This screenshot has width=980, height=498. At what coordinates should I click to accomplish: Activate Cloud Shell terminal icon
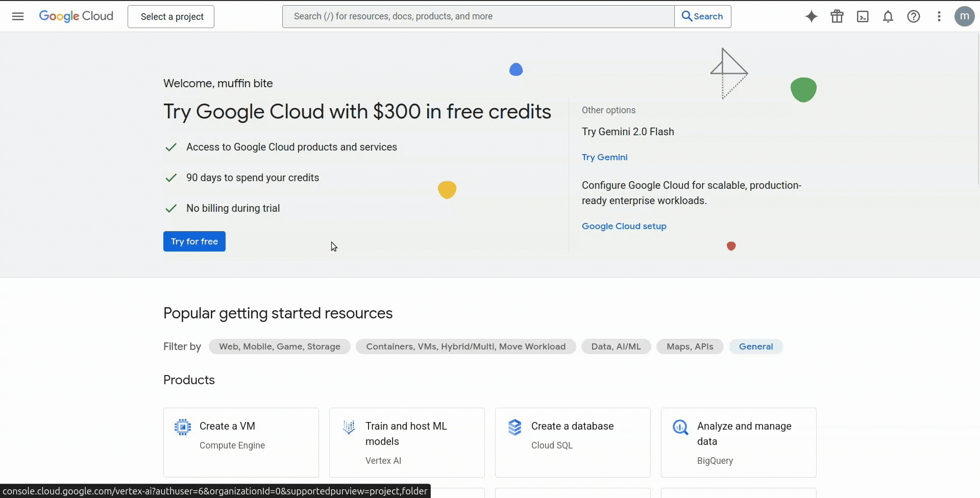(x=863, y=16)
